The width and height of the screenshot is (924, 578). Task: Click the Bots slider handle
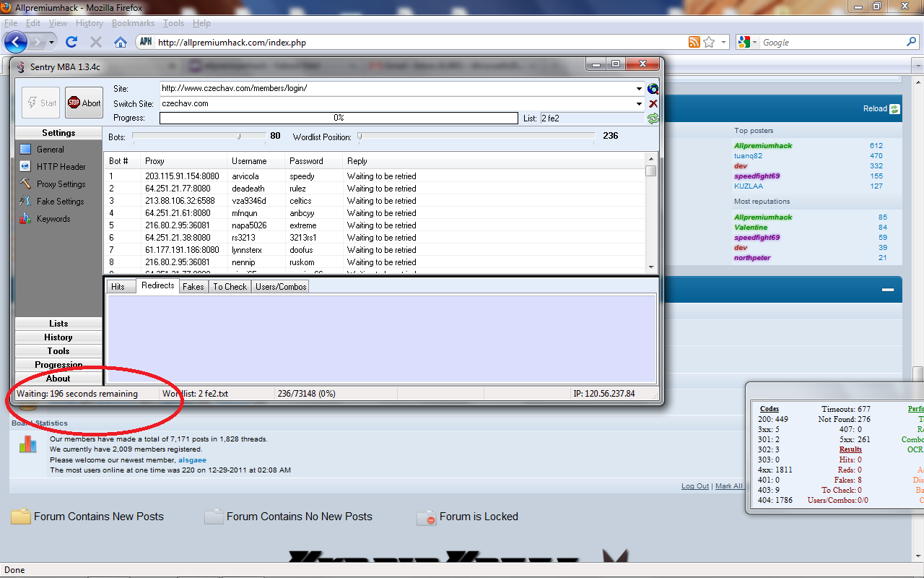click(x=240, y=135)
